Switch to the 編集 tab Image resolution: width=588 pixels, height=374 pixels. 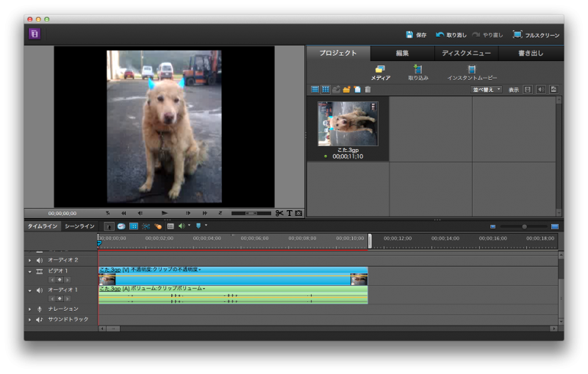(x=402, y=53)
